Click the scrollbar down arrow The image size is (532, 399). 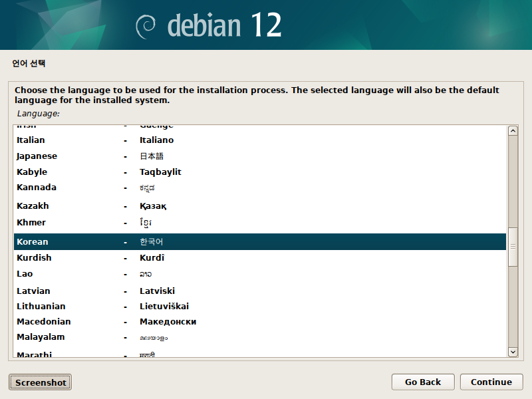(513, 352)
